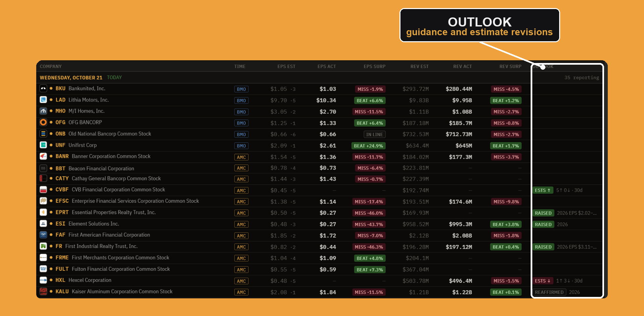Click the OFG Bancorp orange logo icon
The height and width of the screenshot is (316, 644).
tap(43, 122)
